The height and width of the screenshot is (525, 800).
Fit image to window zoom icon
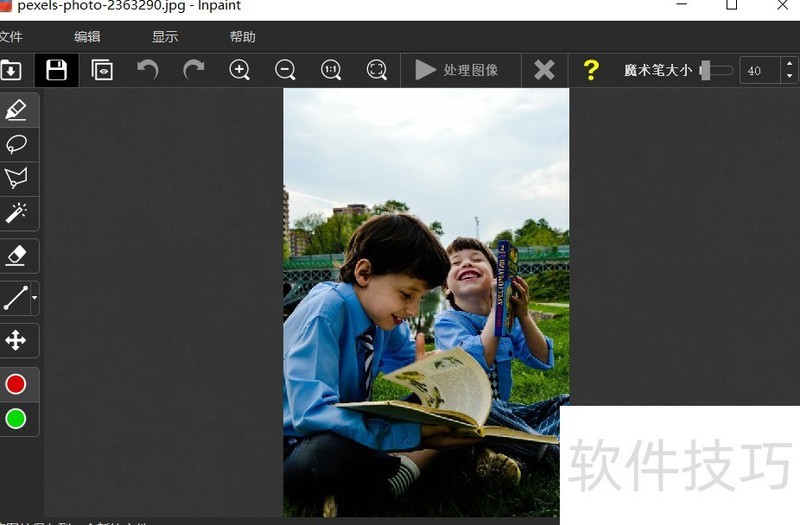[x=377, y=70]
